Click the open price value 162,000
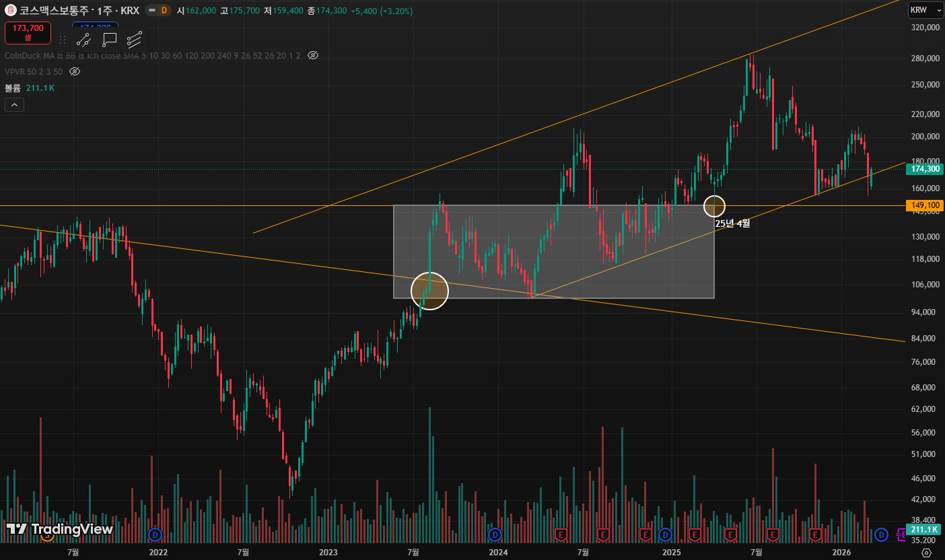Screen dimensions: 945x560 [201, 11]
